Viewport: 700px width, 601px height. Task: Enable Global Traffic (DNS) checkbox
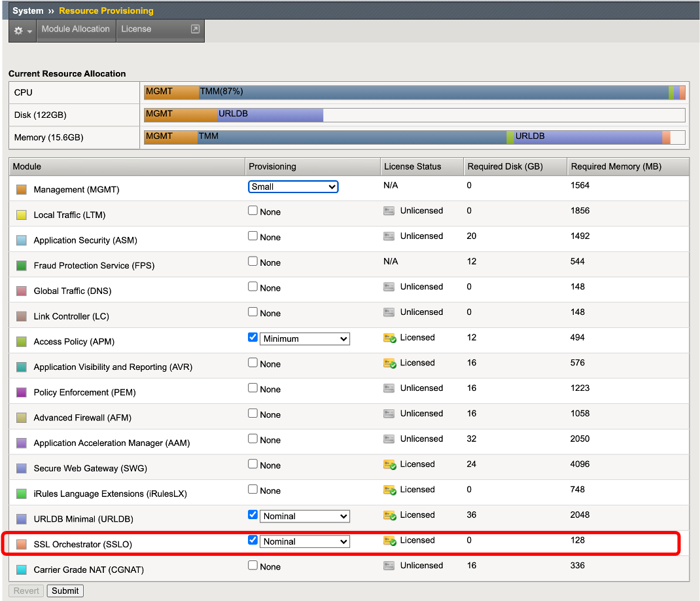(x=253, y=287)
